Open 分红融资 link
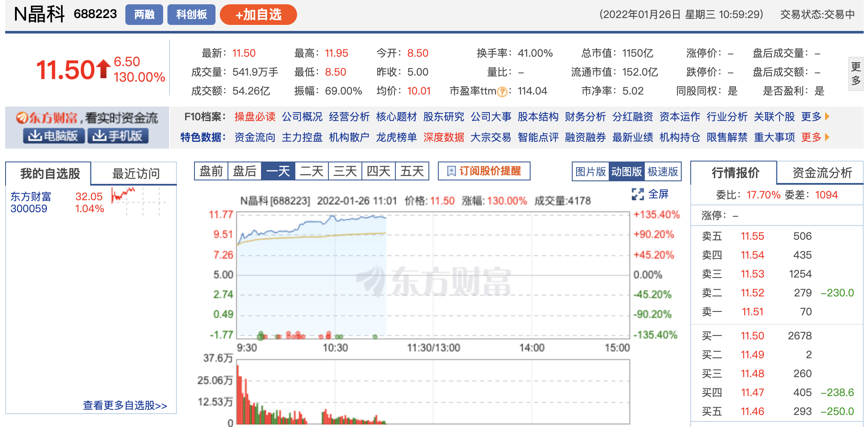 (633, 116)
